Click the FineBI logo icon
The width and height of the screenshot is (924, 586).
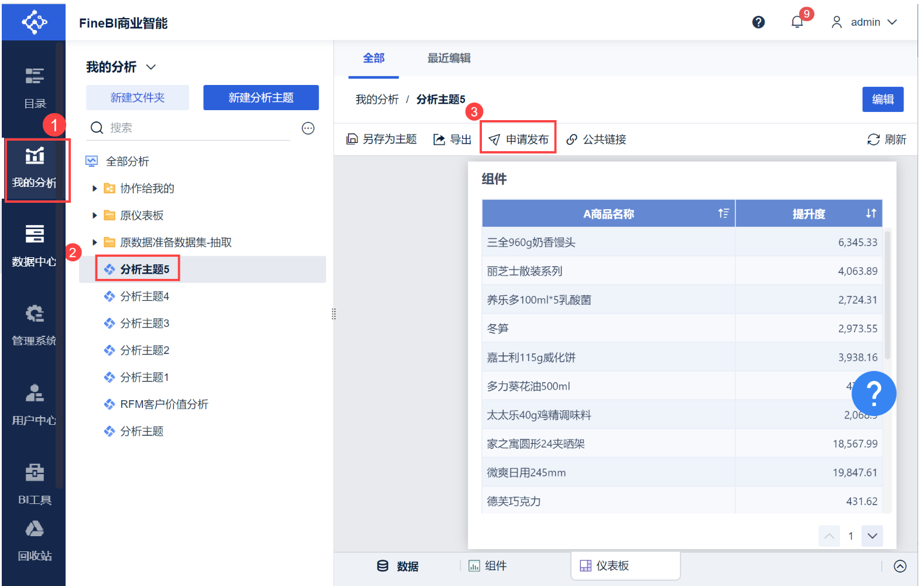point(34,22)
